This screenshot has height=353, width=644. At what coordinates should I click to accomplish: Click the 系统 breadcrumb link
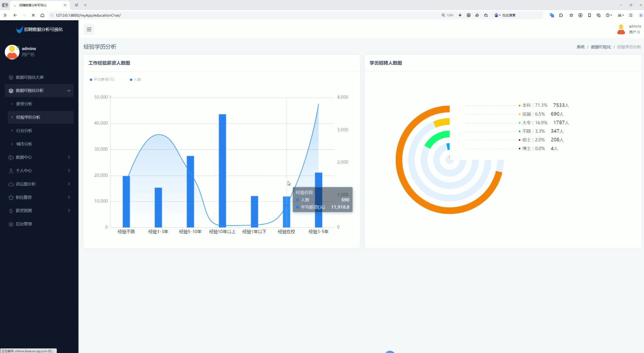(x=580, y=47)
